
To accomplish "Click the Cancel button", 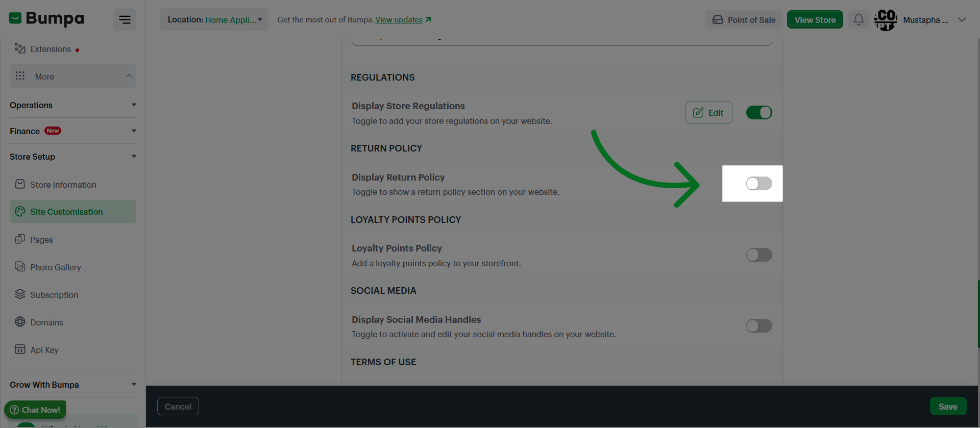I will [178, 407].
